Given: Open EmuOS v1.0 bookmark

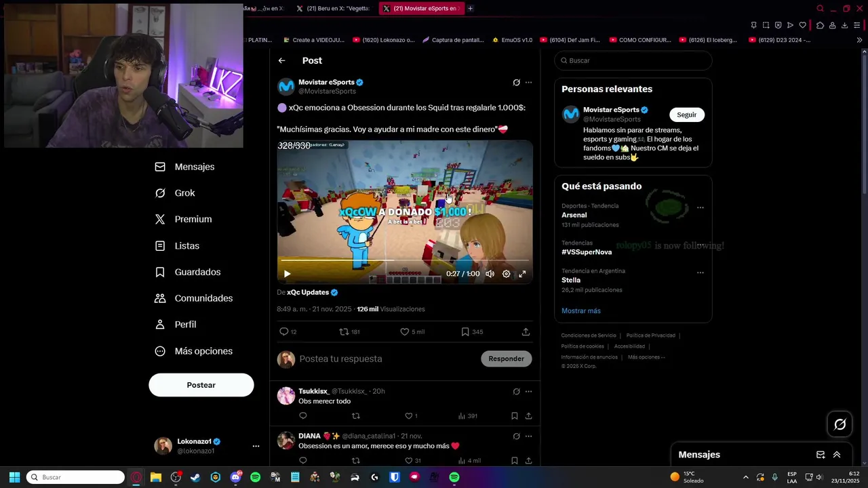Looking at the screenshot, I should (512, 40).
